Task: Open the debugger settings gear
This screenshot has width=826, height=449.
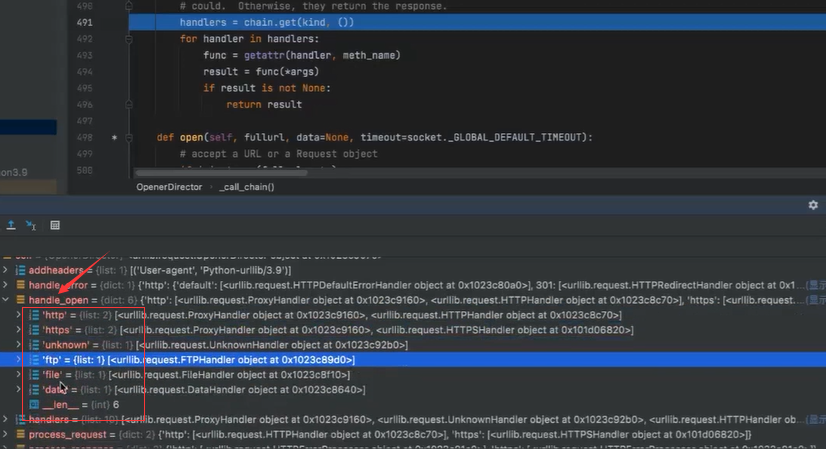Action: (x=813, y=205)
